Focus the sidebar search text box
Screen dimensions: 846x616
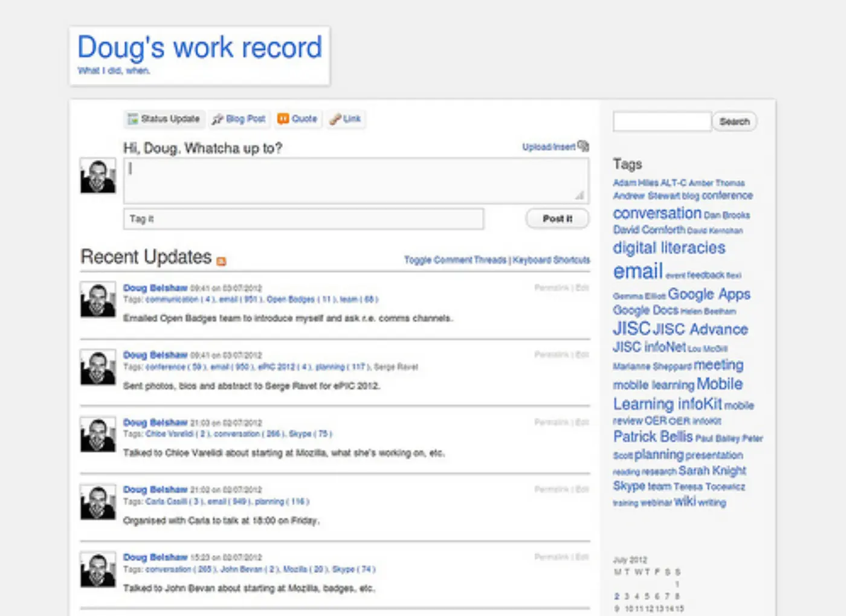coord(662,121)
